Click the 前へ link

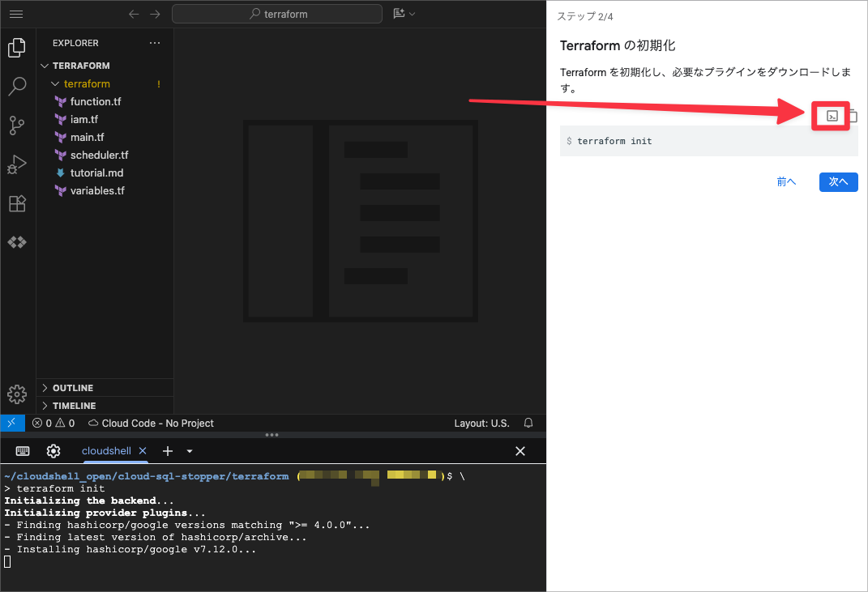[x=786, y=182]
